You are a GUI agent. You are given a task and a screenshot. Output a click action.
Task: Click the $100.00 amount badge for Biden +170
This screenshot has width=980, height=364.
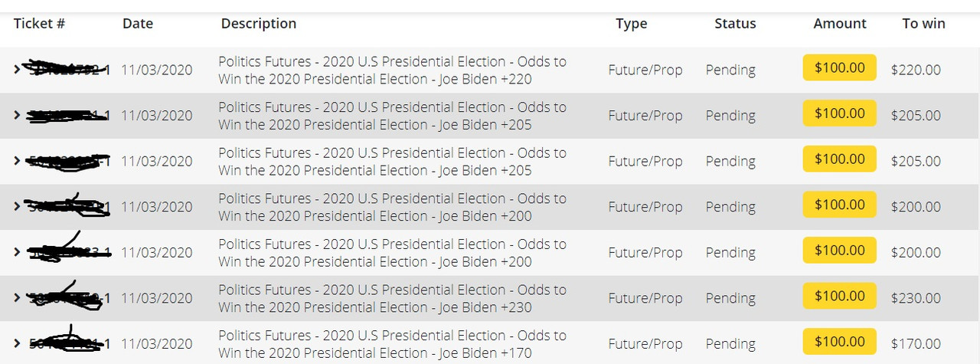point(840,342)
